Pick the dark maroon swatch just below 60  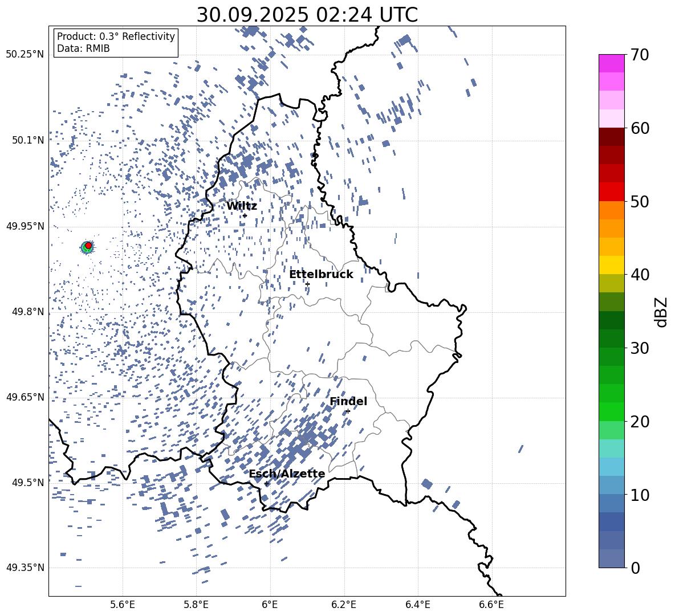(612, 137)
